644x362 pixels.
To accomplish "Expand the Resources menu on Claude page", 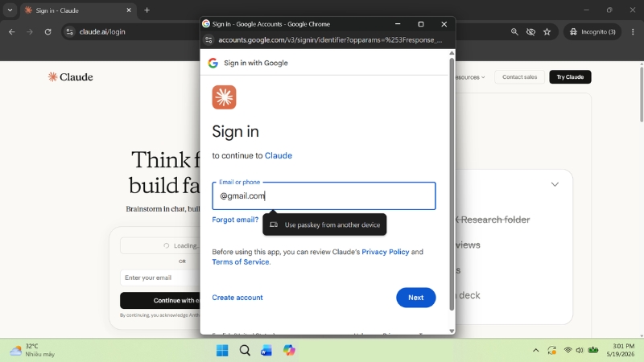I will [x=471, y=77].
